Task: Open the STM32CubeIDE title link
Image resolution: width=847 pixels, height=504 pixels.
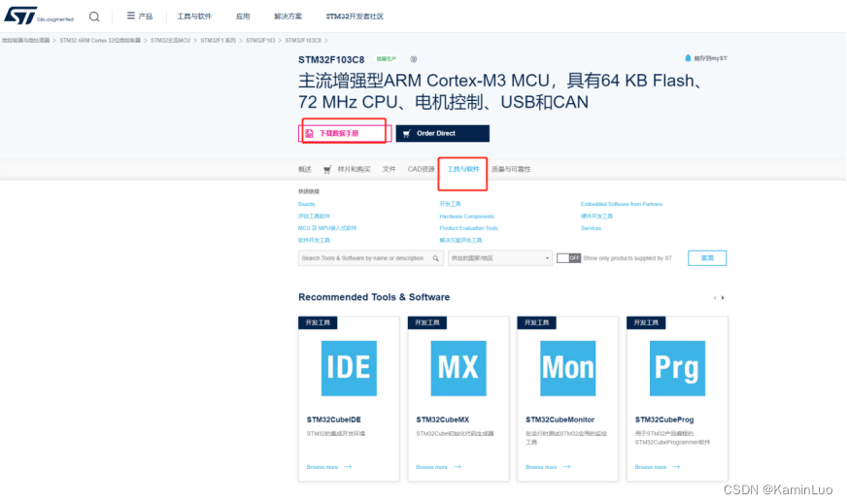Action: [334, 420]
